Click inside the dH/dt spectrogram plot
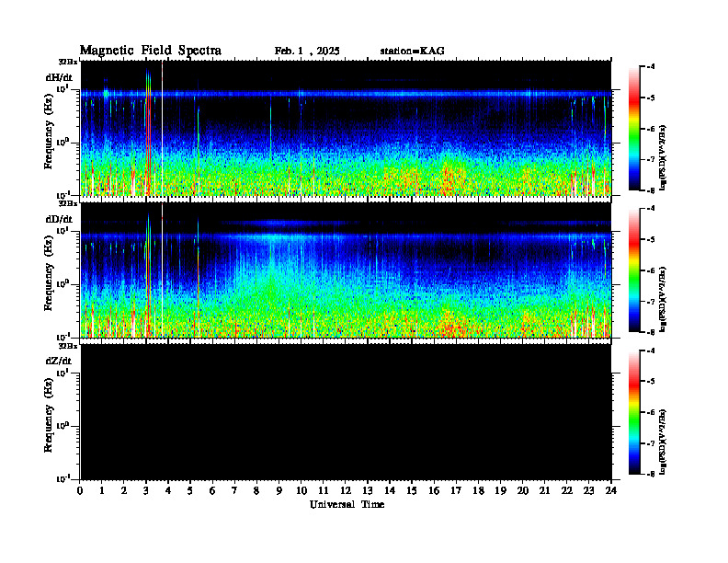 point(346,128)
